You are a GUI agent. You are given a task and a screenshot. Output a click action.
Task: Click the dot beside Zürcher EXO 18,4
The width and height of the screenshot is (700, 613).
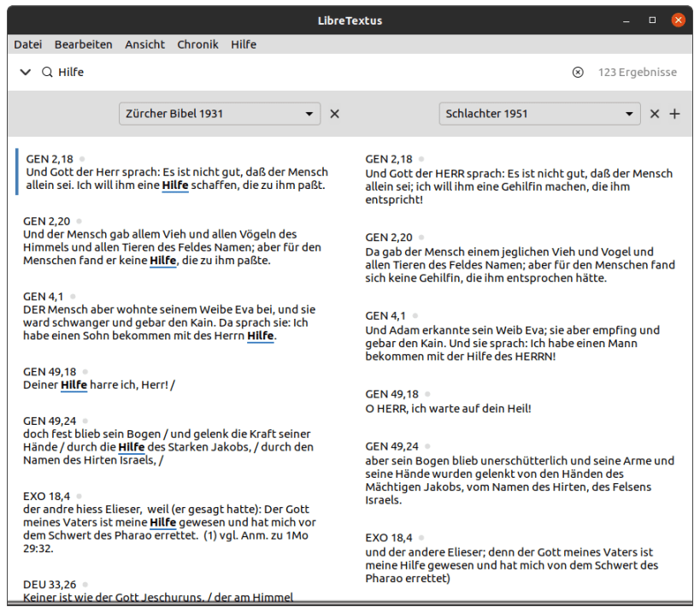pyautogui.click(x=79, y=497)
